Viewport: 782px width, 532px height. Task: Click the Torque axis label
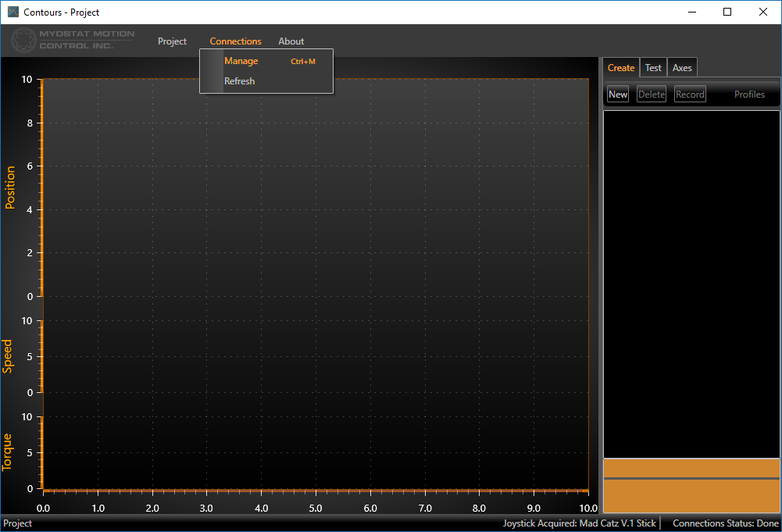(9, 452)
